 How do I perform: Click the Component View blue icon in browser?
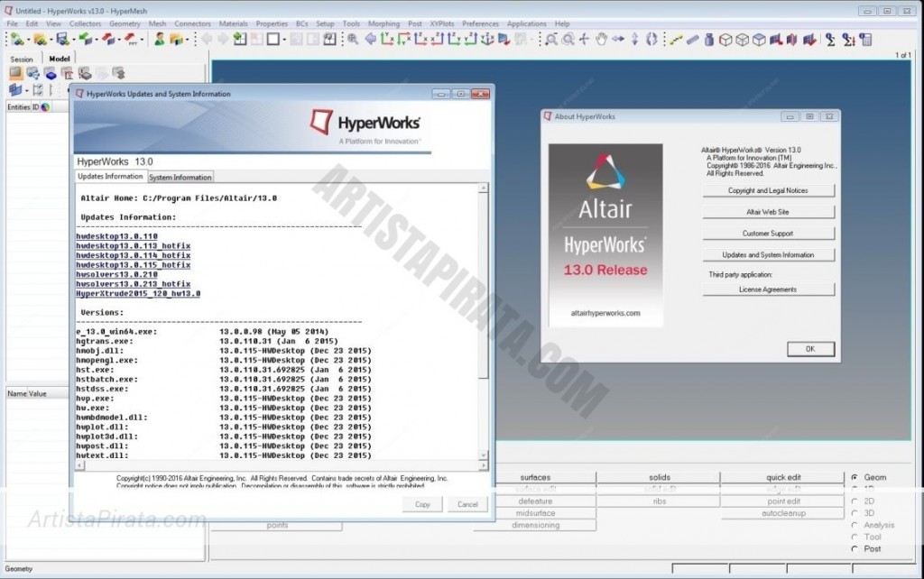[x=51, y=73]
